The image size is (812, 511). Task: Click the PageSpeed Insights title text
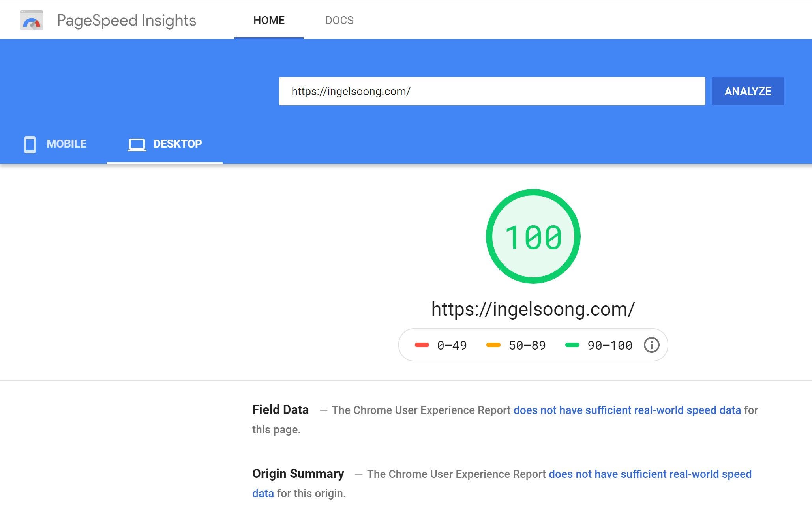pyautogui.click(x=126, y=21)
